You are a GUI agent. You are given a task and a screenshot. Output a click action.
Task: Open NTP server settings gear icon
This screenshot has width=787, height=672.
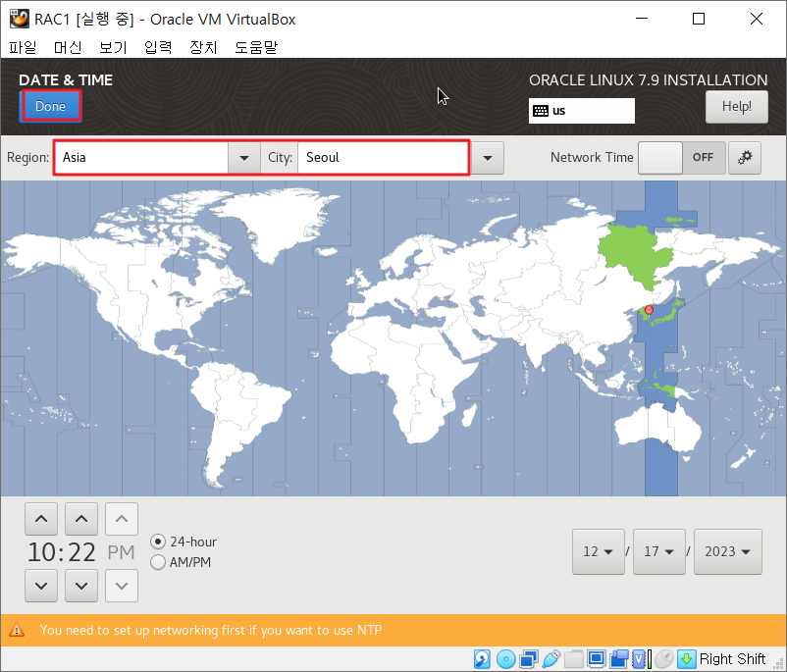(x=745, y=158)
